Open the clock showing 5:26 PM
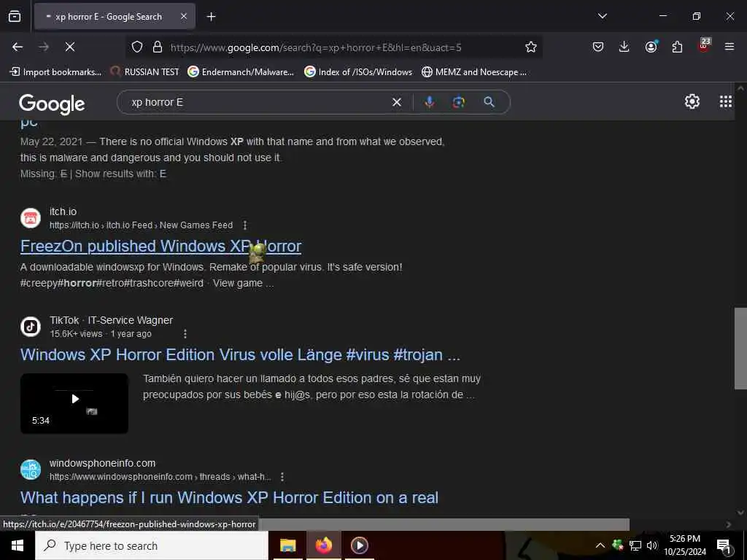 click(684, 545)
